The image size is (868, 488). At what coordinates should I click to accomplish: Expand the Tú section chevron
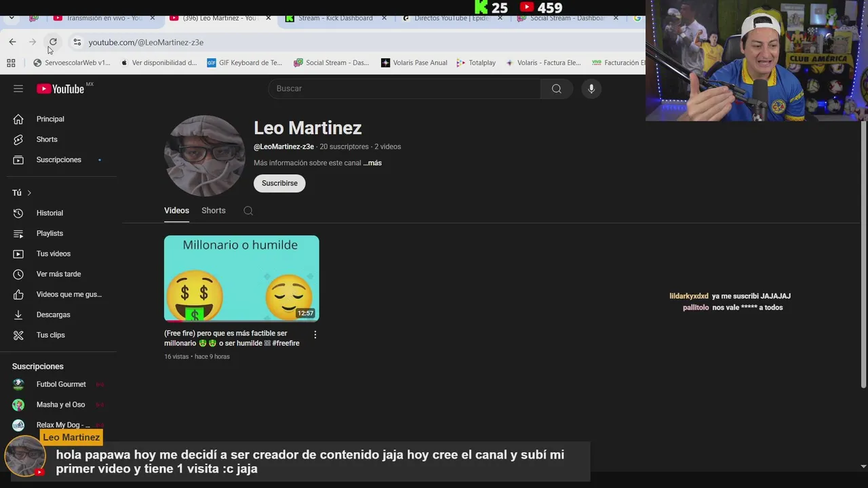[29, 193]
